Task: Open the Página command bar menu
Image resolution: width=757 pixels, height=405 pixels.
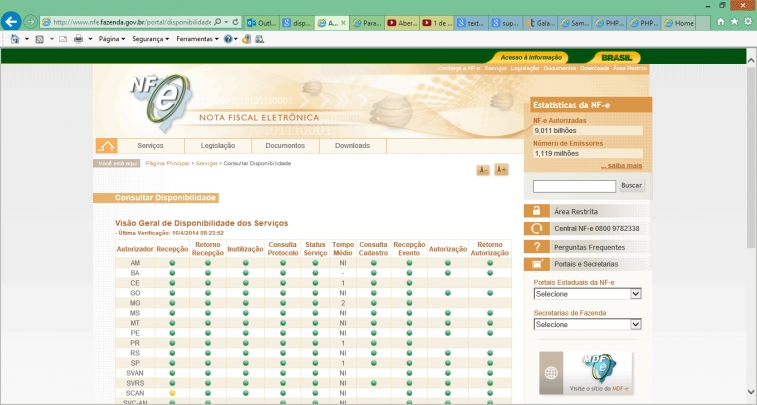Action: coord(113,39)
